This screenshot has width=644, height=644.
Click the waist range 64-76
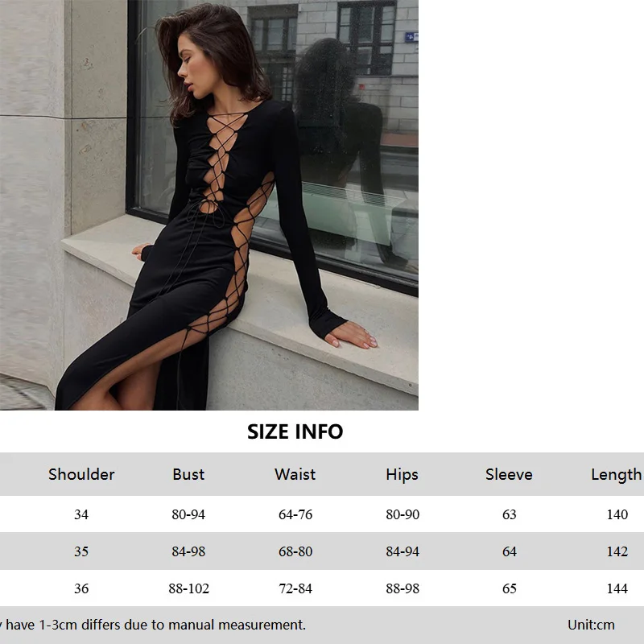click(295, 514)
